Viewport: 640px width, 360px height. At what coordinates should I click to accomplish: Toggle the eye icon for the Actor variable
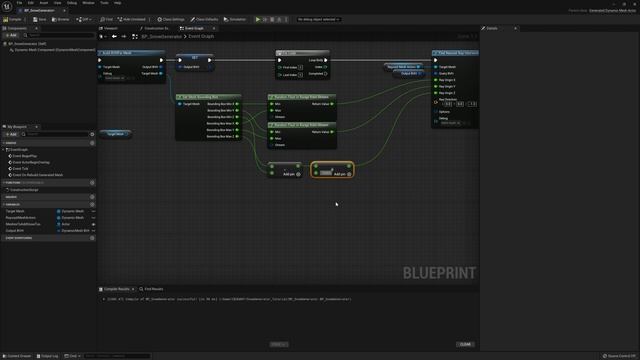pyautogui.click(x=93, y=224)
